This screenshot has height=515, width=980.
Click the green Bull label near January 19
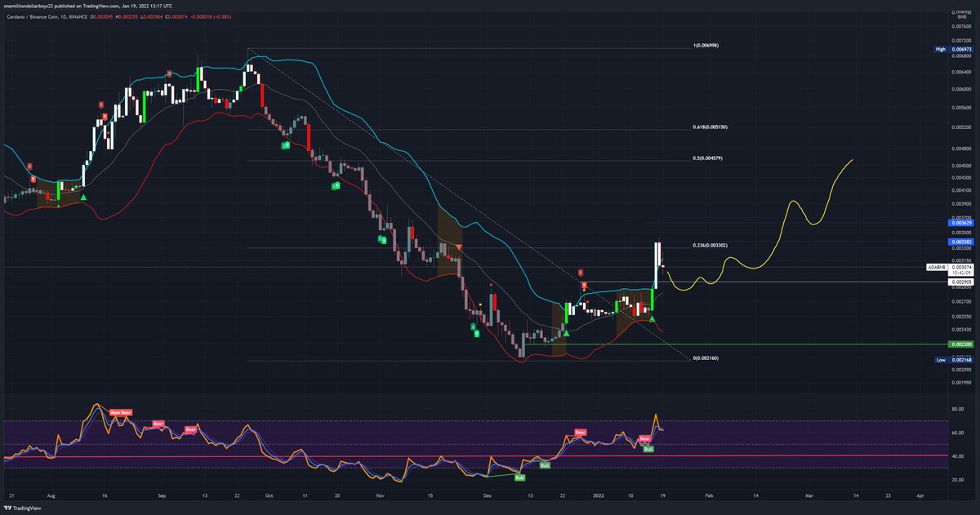click(x=648, y=449)
